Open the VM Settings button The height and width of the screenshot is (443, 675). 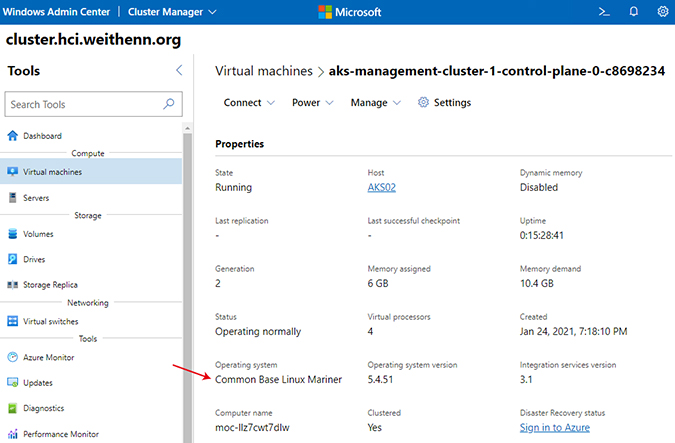(444, 102)
